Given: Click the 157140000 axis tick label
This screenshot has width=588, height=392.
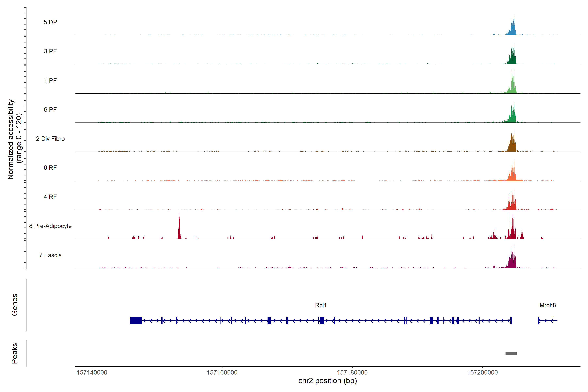Looking at the screenshot, I should point(92,373).
